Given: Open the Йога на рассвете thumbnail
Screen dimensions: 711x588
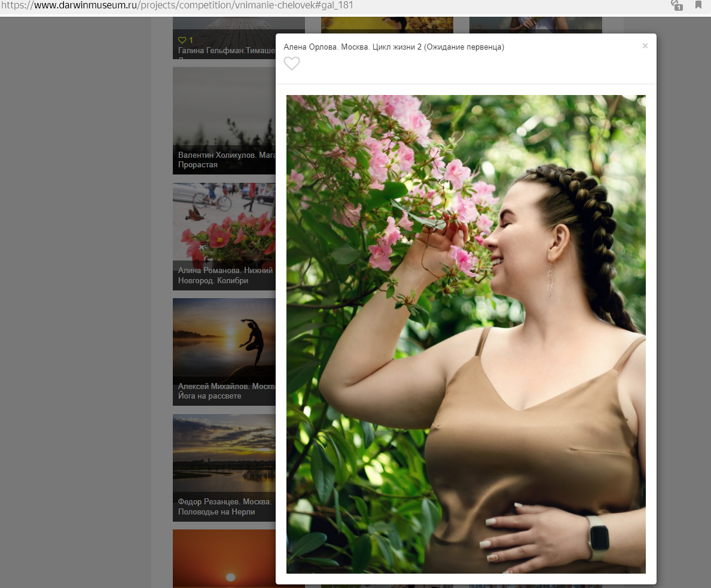Looking at the screenshot, I should [224, 338].
